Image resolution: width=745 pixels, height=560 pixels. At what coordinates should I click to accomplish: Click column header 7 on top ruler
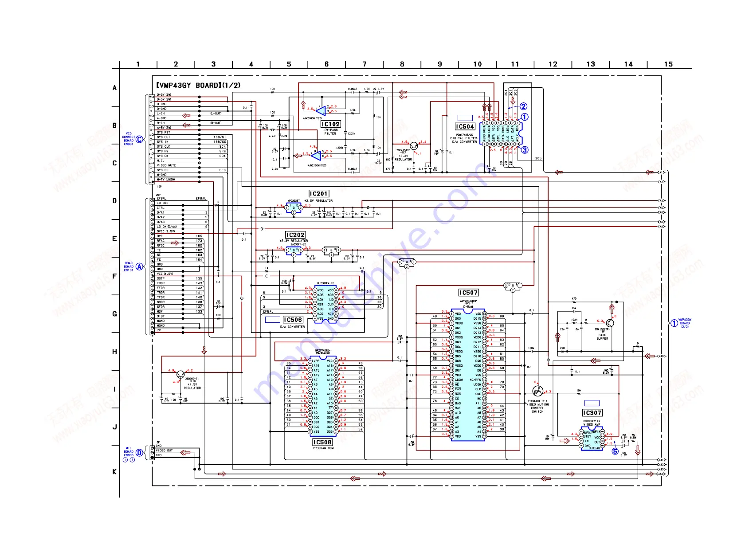(365, 64)
